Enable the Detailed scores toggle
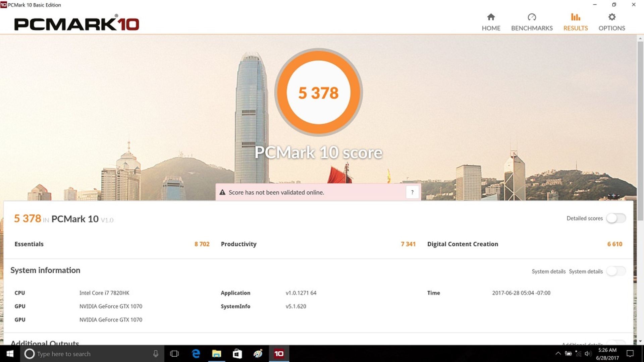The height and width of the screenshot is (362, 644). (x=616, y=218)
